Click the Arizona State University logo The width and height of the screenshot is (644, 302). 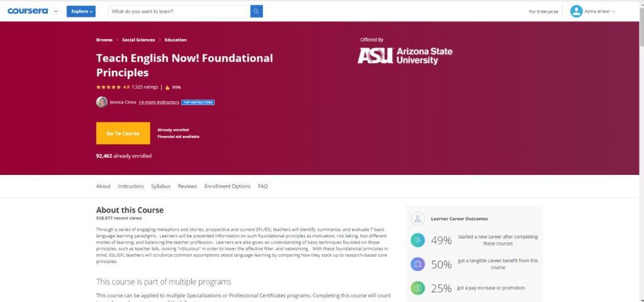(405, 56)
